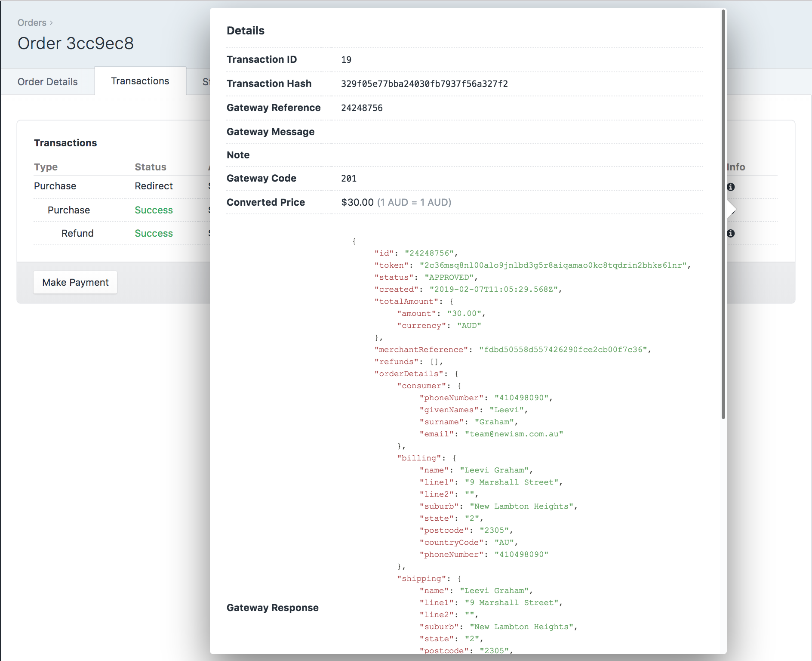Image resolution: width=812 pixels, height=661 pixels.
Task: Click the "id": "24248756" JSON line
Action: coord(416,253)
